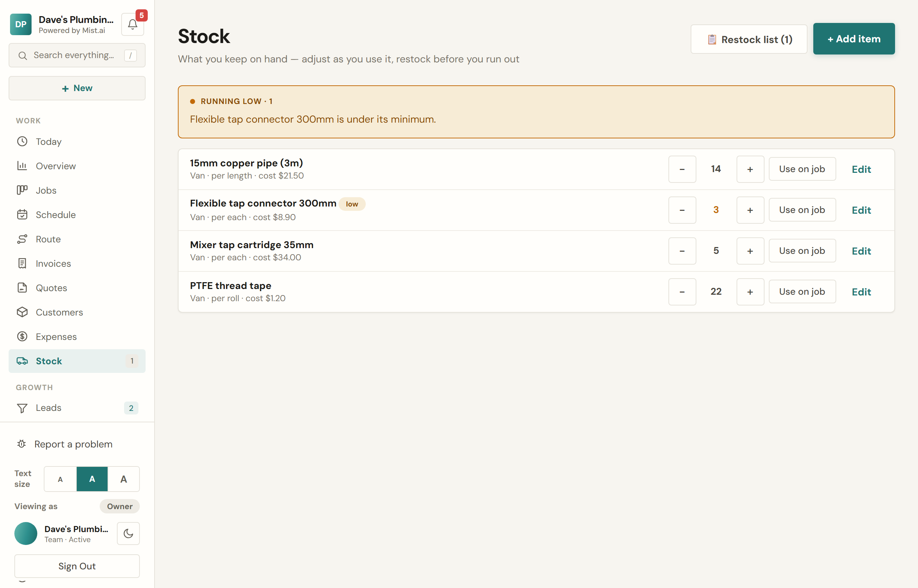Go to Overview in sidebar
918x588 pixels.
(77, 166)
